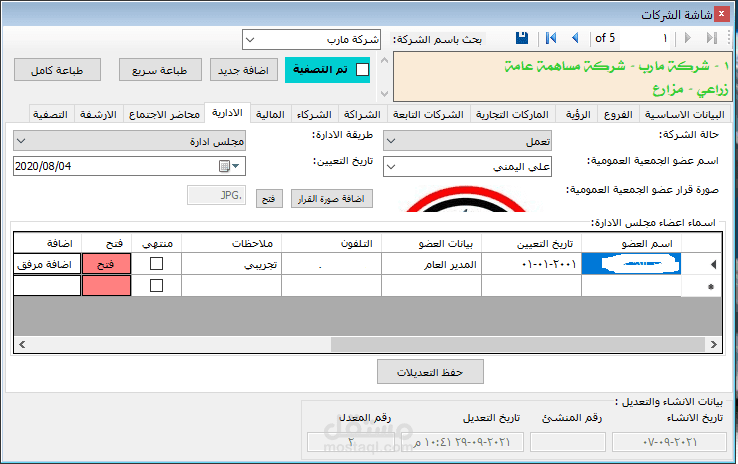Click the record number field showing ١
Viewport: 738px width, 464px height.
[646, 38]
